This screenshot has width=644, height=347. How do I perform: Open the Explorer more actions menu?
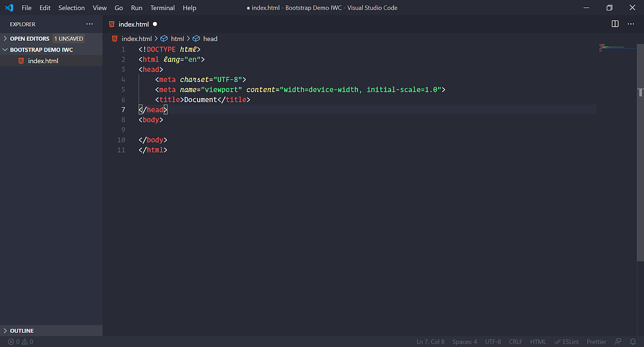[90, 24]
